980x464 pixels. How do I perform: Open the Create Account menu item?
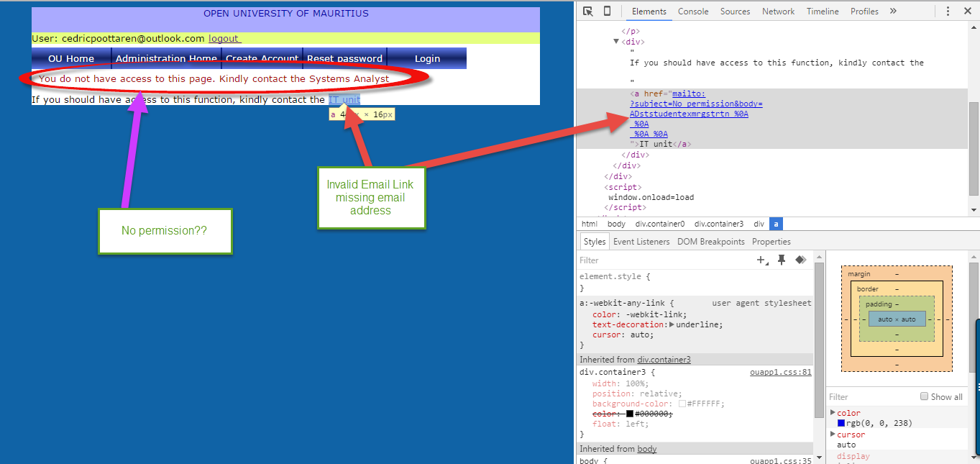click(262, 58)
